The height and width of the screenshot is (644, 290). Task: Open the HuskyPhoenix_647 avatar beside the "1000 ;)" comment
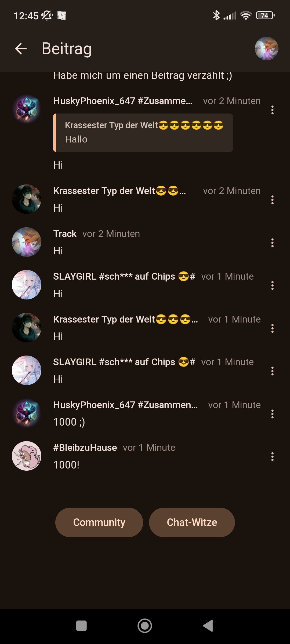[x=27, y=413]
